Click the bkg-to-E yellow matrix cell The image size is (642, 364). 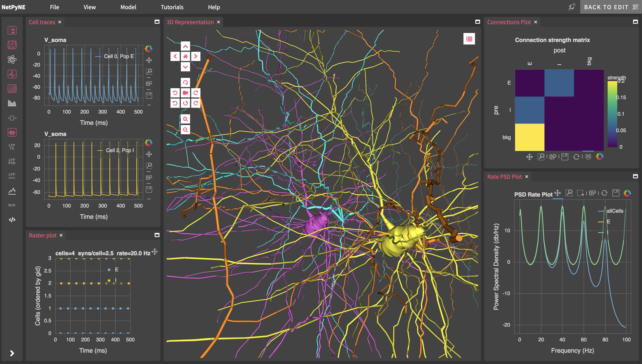[529, 137]
